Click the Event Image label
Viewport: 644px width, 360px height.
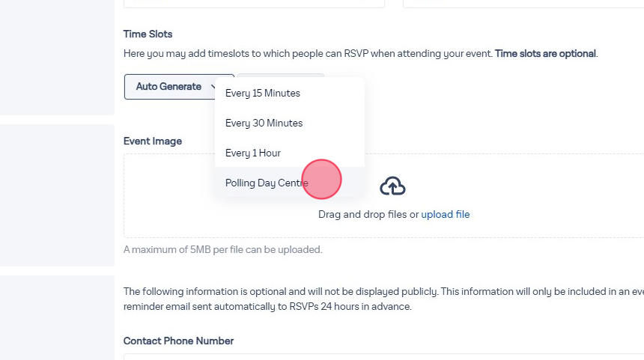[x=153, y=141]
